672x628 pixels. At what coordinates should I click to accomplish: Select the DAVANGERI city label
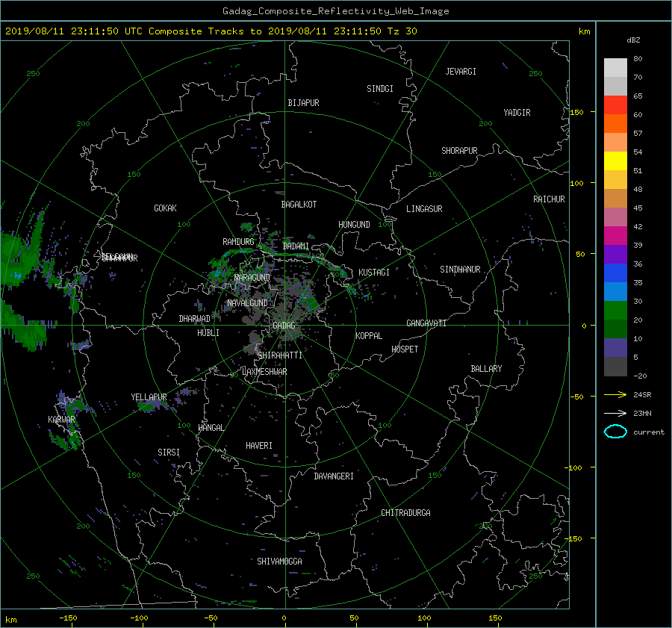(x=334, y=476)
